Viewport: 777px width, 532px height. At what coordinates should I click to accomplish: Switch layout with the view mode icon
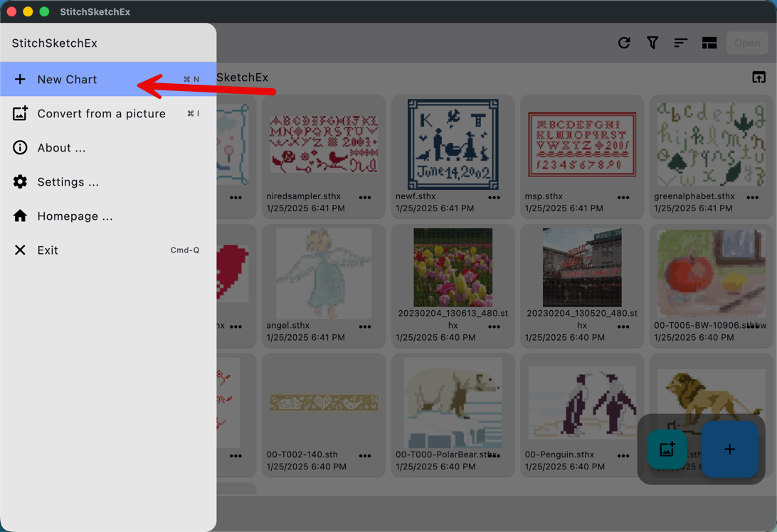(x=709, y=43)
